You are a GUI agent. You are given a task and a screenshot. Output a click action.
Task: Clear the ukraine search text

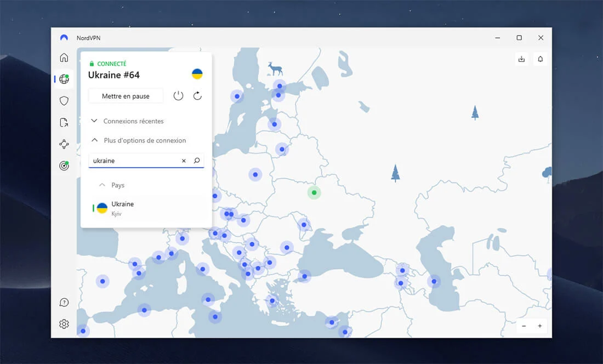tap(184, 161)
